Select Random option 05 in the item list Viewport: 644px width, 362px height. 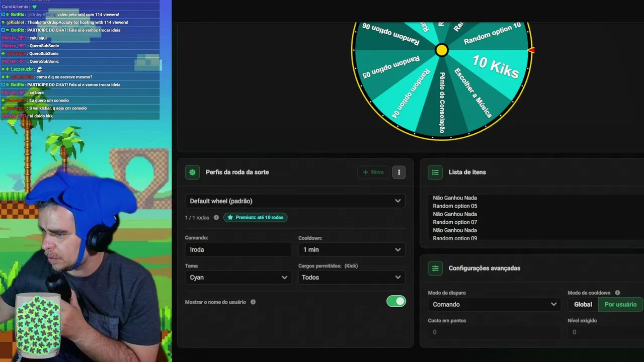pyautogui.click(x=455, y=206)
